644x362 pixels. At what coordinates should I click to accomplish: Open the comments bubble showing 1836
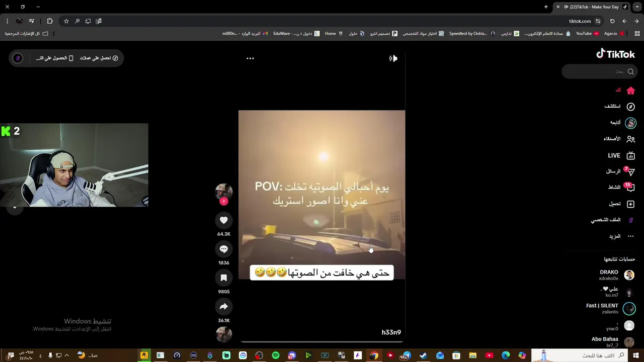point(224,249)
